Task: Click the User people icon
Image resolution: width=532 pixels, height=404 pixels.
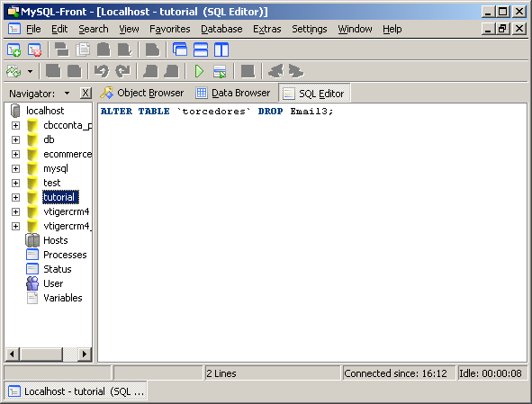Action: [x=32, y=283]
